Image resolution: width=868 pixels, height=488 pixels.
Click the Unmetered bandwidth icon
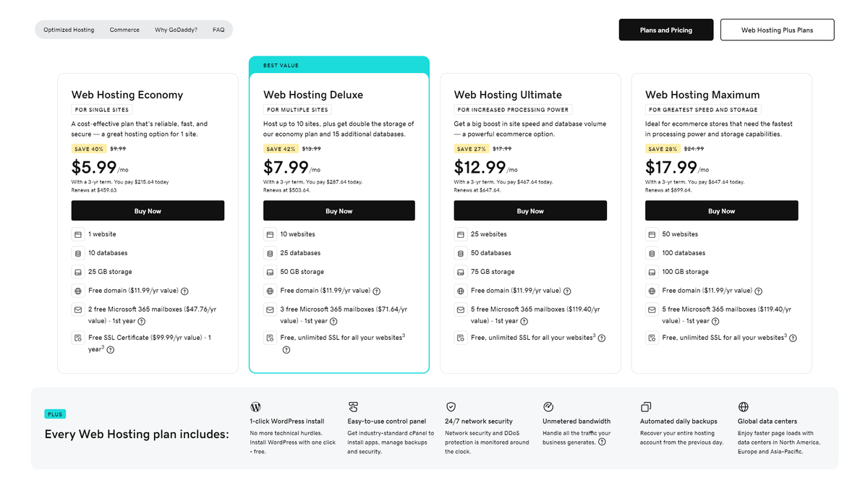[x=548, y=406]
